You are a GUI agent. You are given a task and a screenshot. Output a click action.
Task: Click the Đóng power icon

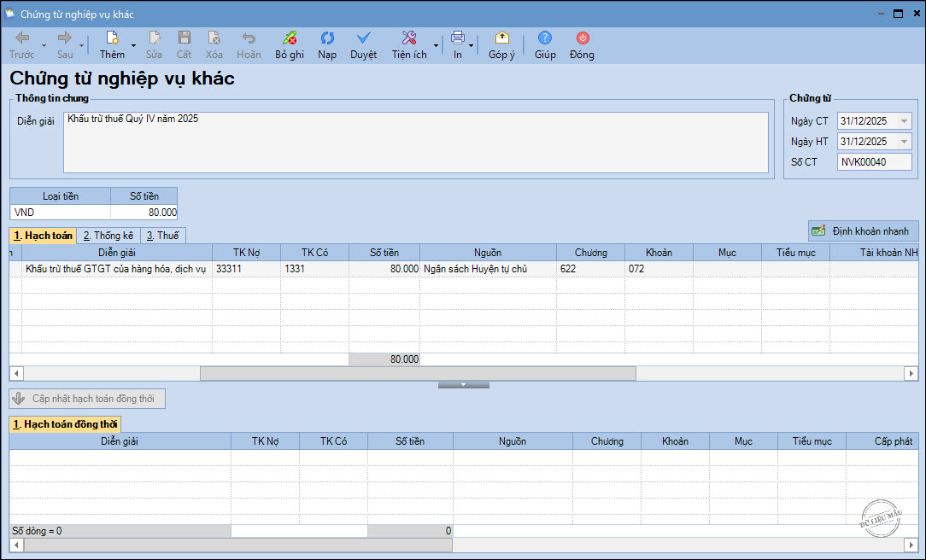click(582, 38)
